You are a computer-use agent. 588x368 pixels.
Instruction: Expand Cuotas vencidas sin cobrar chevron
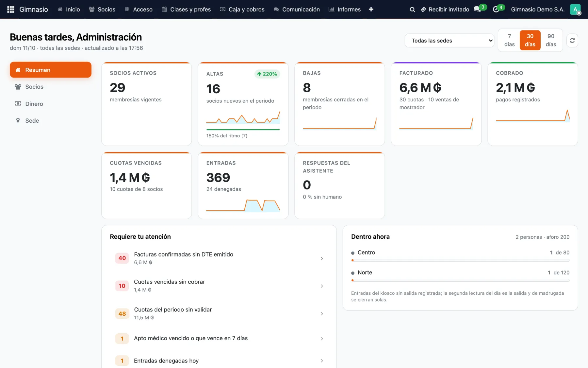pyautogui.click(x=322, y=286)
